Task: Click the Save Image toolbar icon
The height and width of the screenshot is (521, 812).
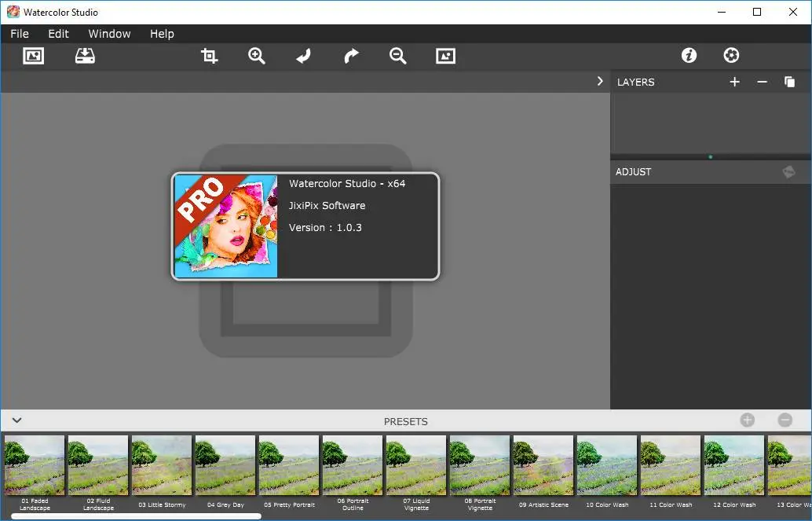Action: click(85, 56)
